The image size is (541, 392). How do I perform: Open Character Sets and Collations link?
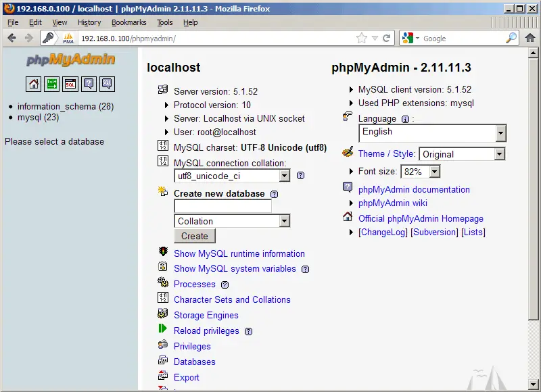pos(232,299)
